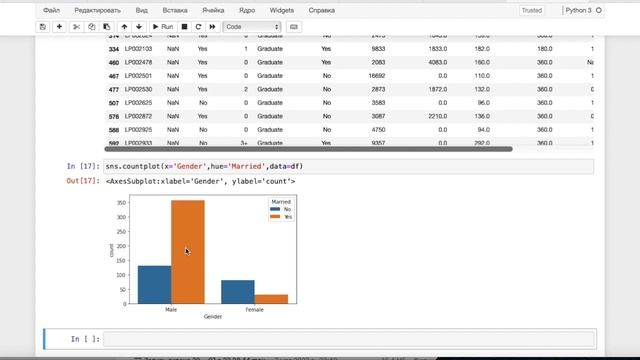Click row index 460 in the table
This screenshot has height=360, width=640.
tap(114, 62)
